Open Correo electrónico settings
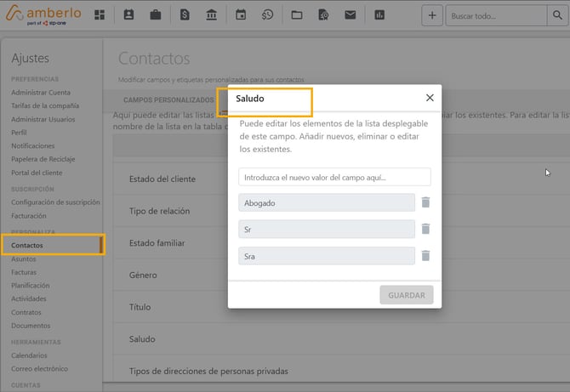570x392 pixels. pyautogui.click(x=39, y=368)
